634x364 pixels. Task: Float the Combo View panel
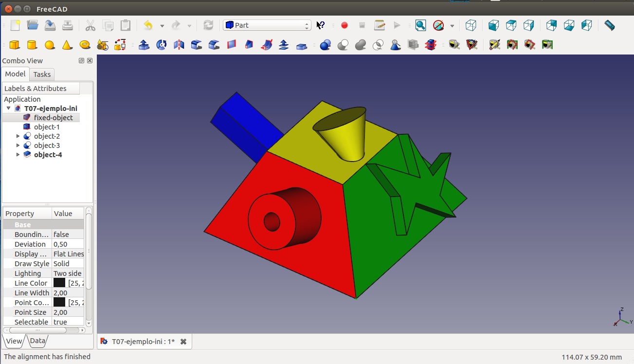(x=81, y=61)
